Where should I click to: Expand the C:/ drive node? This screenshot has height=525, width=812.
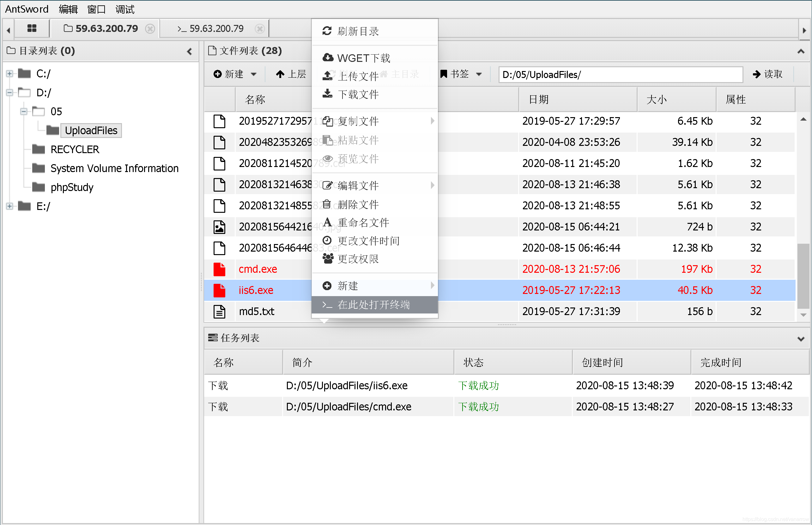9,74
